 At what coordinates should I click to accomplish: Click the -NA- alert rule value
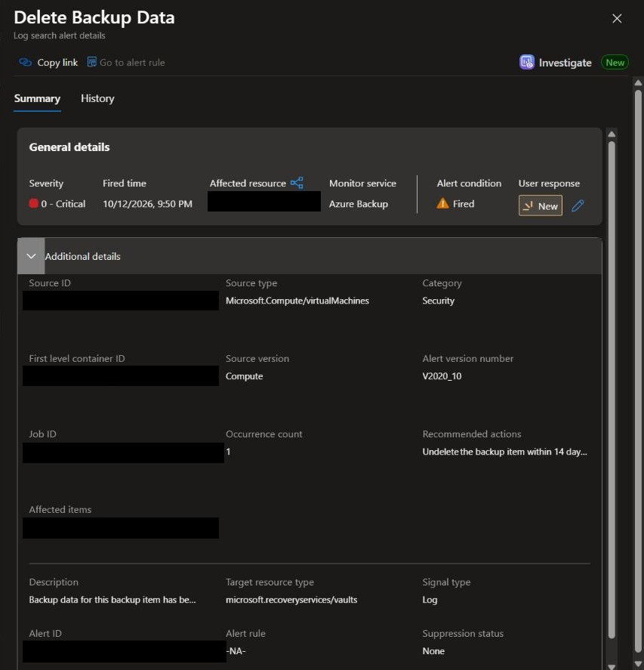tap(236, 651)
